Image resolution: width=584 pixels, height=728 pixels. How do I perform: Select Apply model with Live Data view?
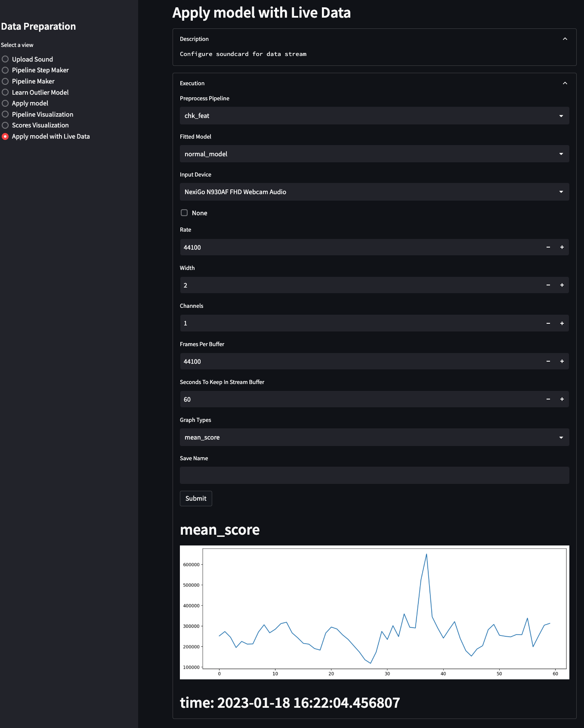pos(46,136)
